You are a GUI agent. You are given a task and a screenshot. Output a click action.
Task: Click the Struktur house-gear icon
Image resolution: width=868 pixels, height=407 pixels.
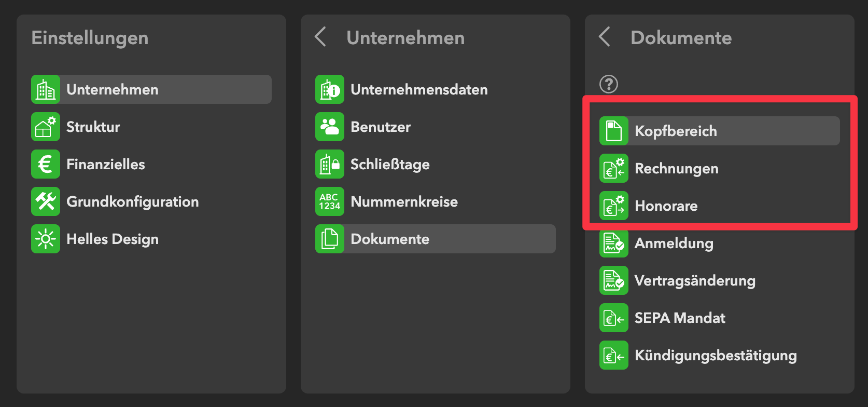pos(46,127)
